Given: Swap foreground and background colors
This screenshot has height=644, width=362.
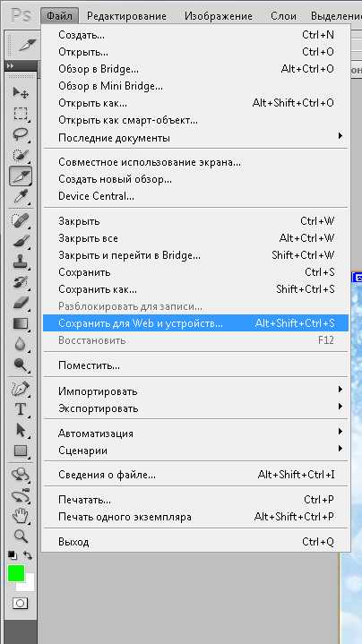Looking at the screenshot, I should (x=28, y=555).
